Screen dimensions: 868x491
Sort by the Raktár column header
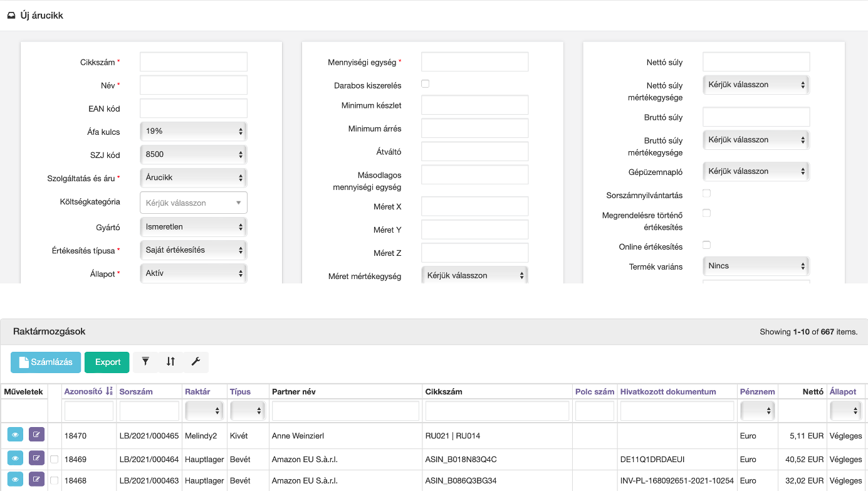[x=197, y=391]
